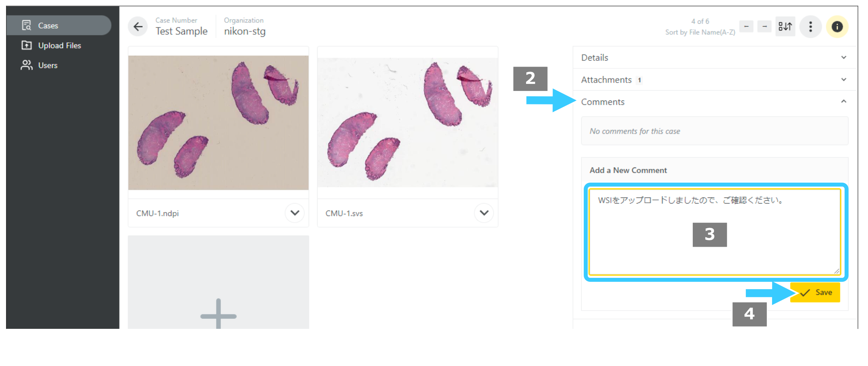868x366 pixels.
Task: Select Upload Files in the sidebar
Action: click(x=59, y=45)
